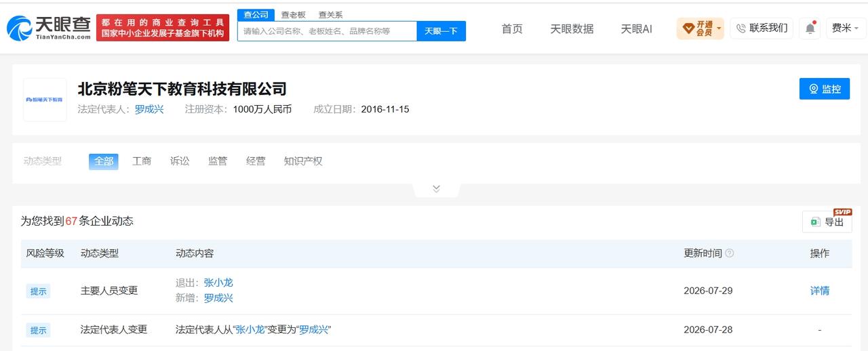Click the date 2026-07-29
Viewport: 868px width, 351px height.
(x=708, y=291)
